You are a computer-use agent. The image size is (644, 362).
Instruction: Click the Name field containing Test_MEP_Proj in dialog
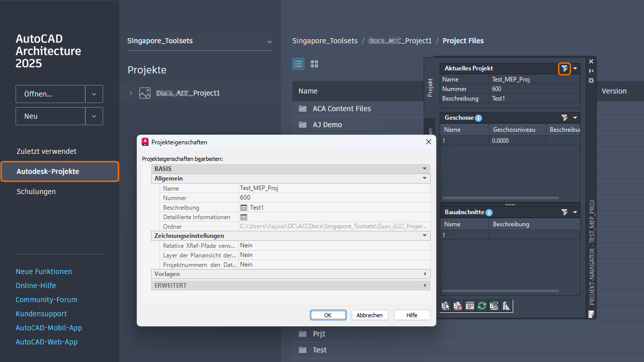[335, 188]
